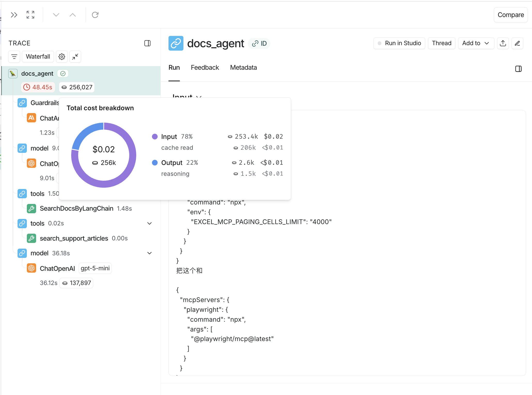Image resolution: width=532 pixels, height=395 pixels.
Task: Click the share/upload icon
Action: click(x=503, y=43)
